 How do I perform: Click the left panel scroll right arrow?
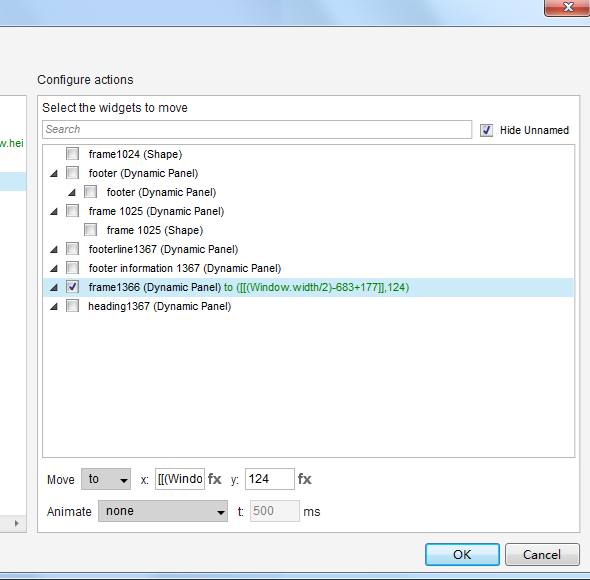click(x=16, y=523)
